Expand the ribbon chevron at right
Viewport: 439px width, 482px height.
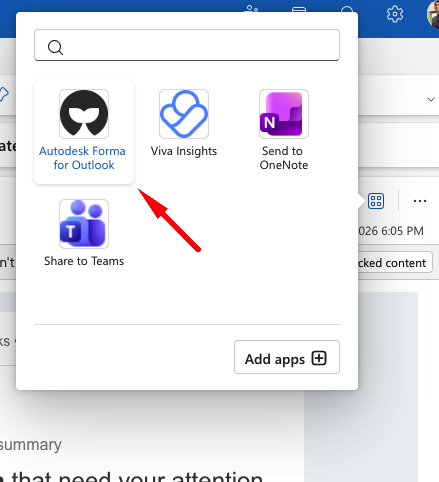431,99
